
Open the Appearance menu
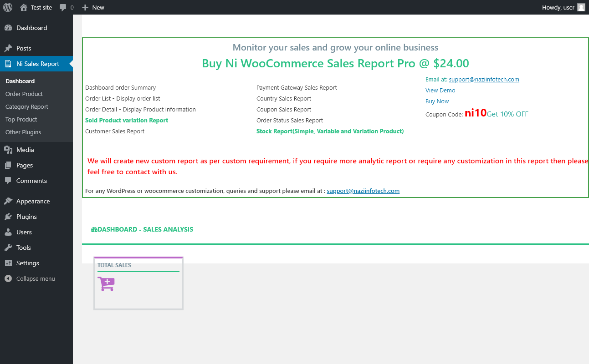click(x=36, y=201)
